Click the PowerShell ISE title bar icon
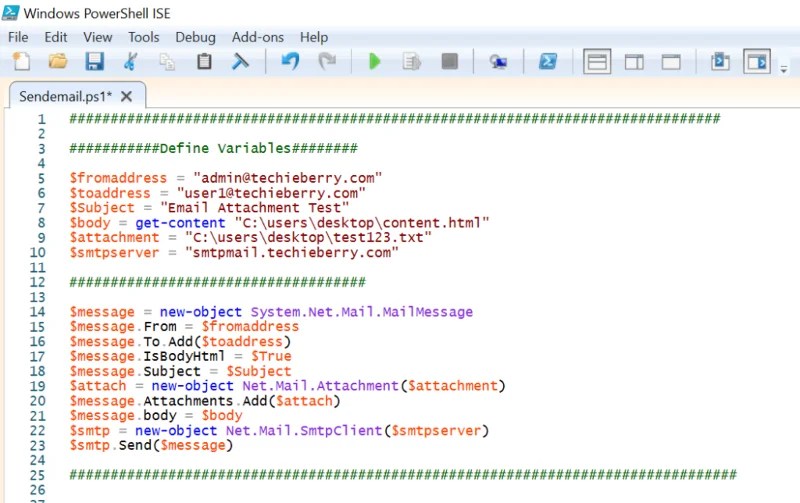Viewport: 800px width, 503px height. pos(11,13)
